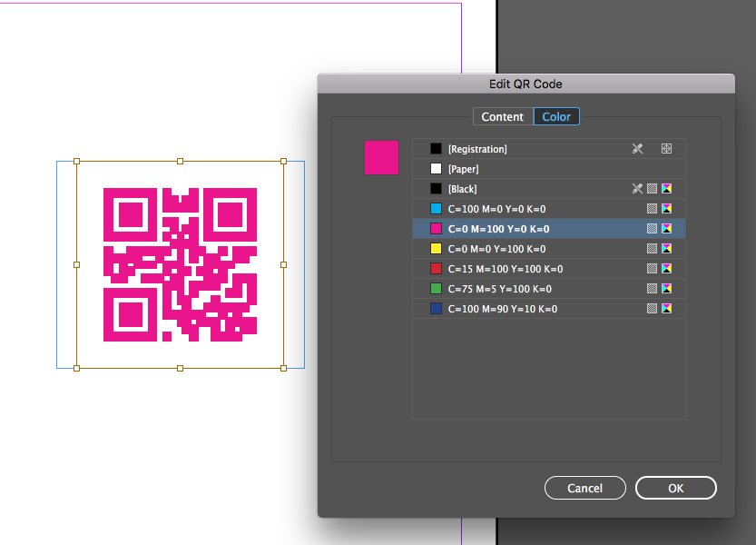
Task: Choose the C=100 M=90 Y=10 K=0 swatch
Action: (549, 309)
